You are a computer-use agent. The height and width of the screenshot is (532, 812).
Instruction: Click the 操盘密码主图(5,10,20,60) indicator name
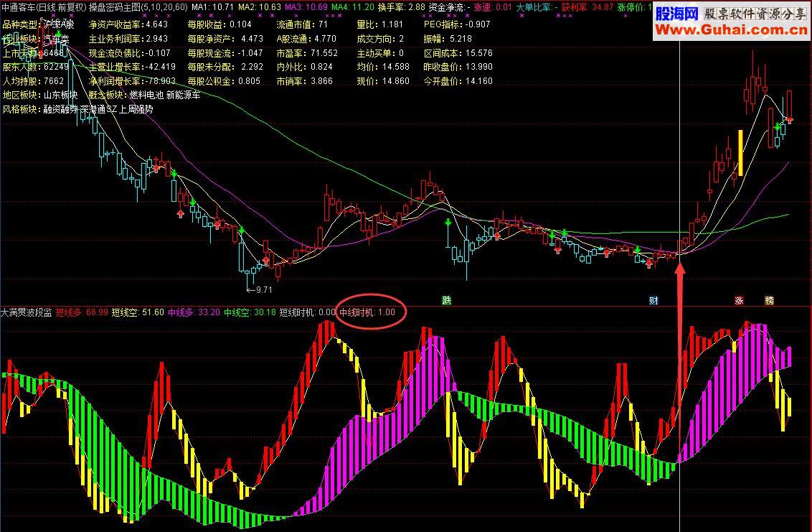pyautogui.click(x=138, y=7)
